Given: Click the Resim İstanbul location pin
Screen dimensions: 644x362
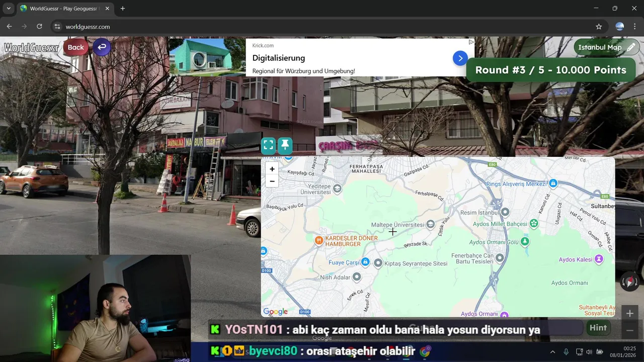Looking at the screenshot, I should (505, 212).
